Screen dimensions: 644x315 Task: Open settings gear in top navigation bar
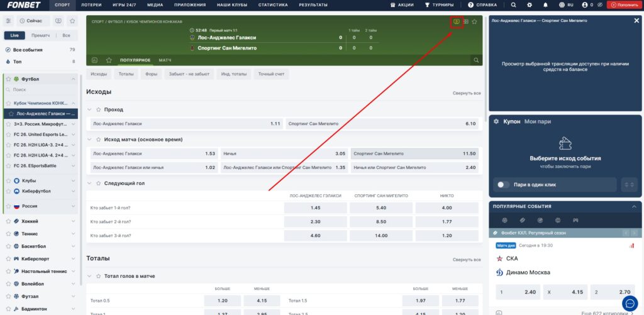pyautogui.click(x=529, y=4)
